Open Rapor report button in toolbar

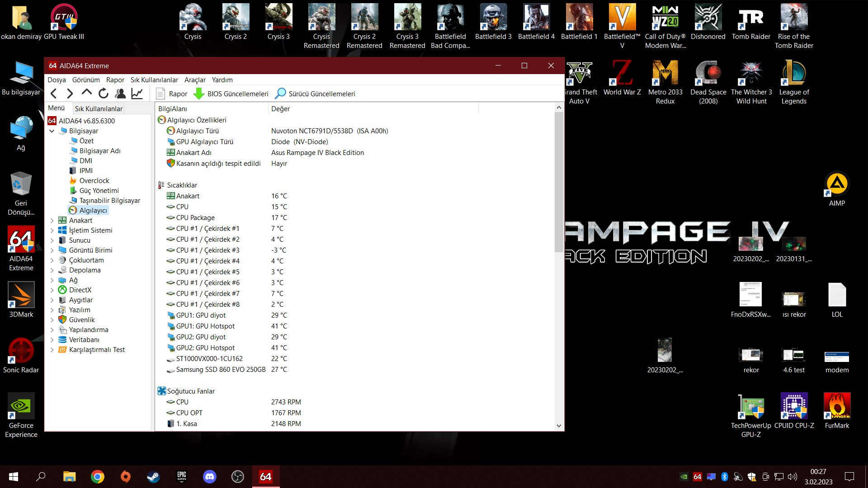[x=171, y=94]
